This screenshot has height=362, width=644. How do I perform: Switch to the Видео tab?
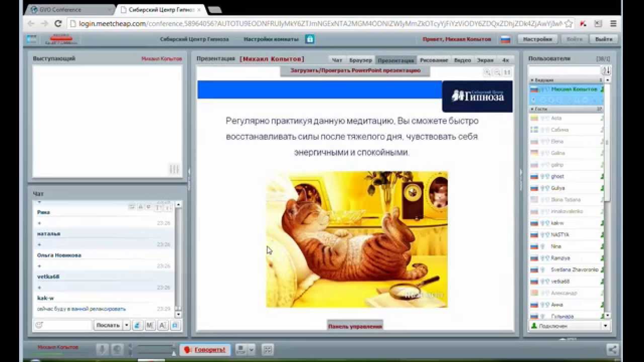tap(462, 60)
